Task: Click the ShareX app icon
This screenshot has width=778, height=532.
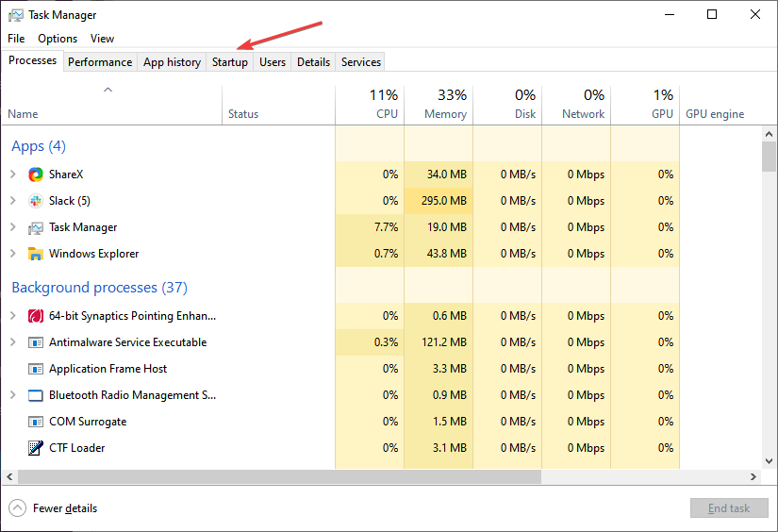Action: 36,175
